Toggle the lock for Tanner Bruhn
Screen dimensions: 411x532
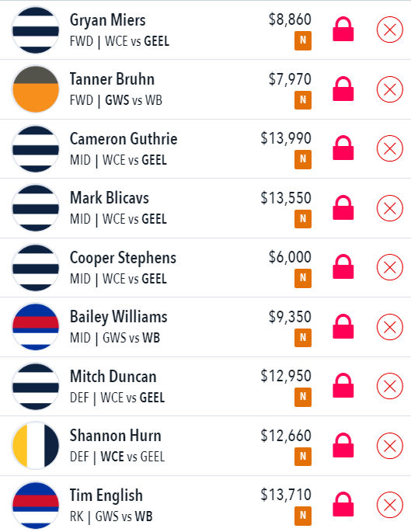point(343,89)
